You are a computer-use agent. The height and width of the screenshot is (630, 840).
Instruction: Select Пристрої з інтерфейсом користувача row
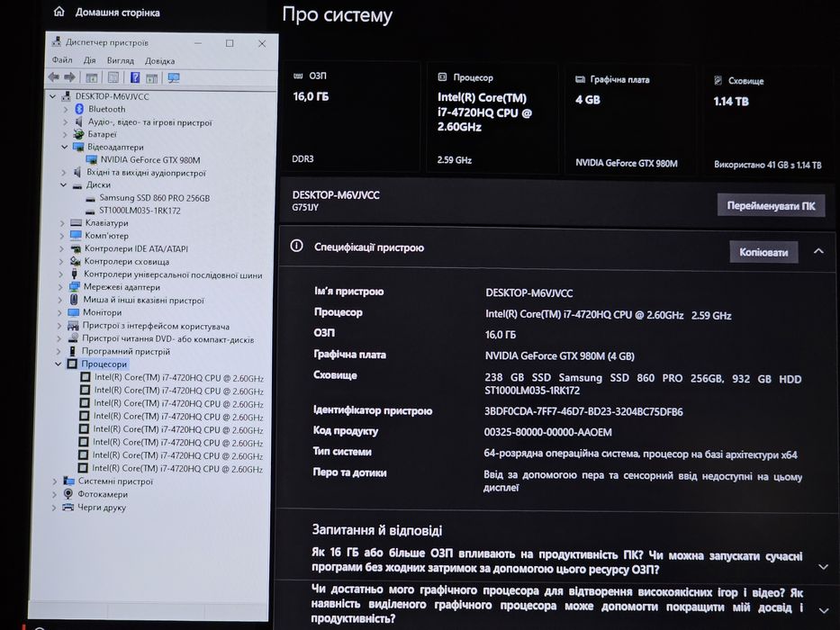pyautogui.click(x=156, y=326)
